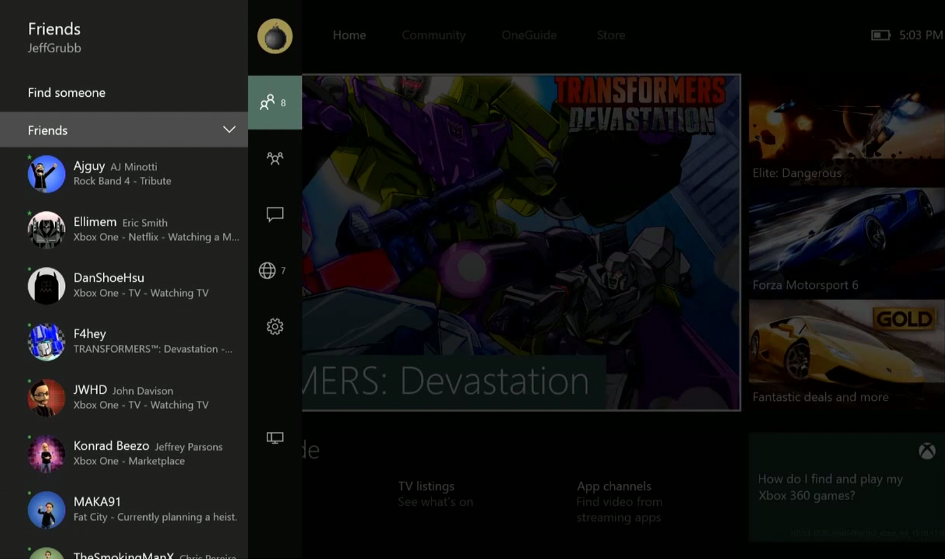Open the Transformers Devastation featured tile
This screenshot has width=945, height=560.
[521, 242]
